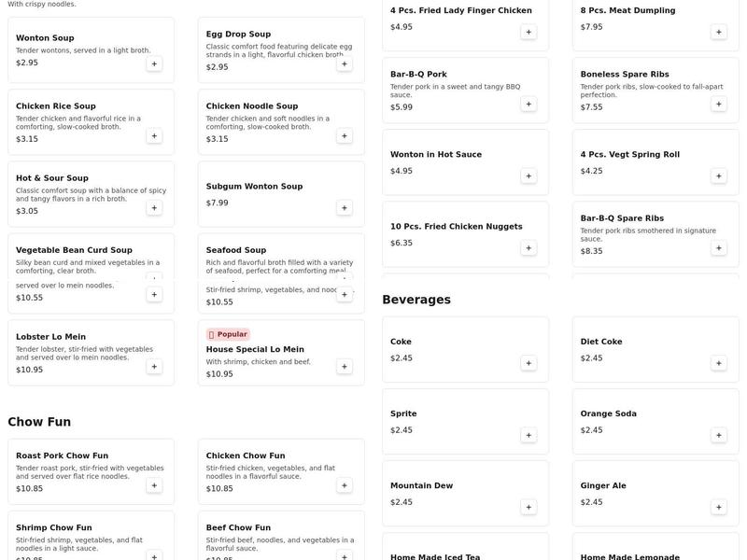This screenshot has height=560, width=747.
Task: Add Hot & Sour Soup to cart
Action: pyautogui.click(x=154, y=208)
